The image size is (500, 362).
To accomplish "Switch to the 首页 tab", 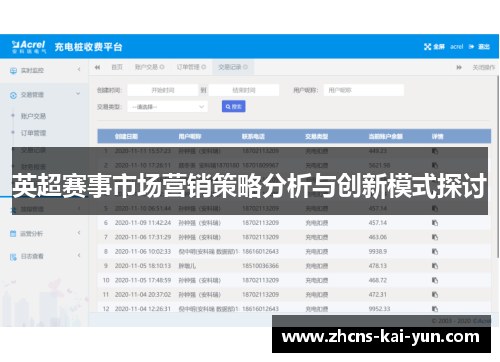I will click(117, 67).
